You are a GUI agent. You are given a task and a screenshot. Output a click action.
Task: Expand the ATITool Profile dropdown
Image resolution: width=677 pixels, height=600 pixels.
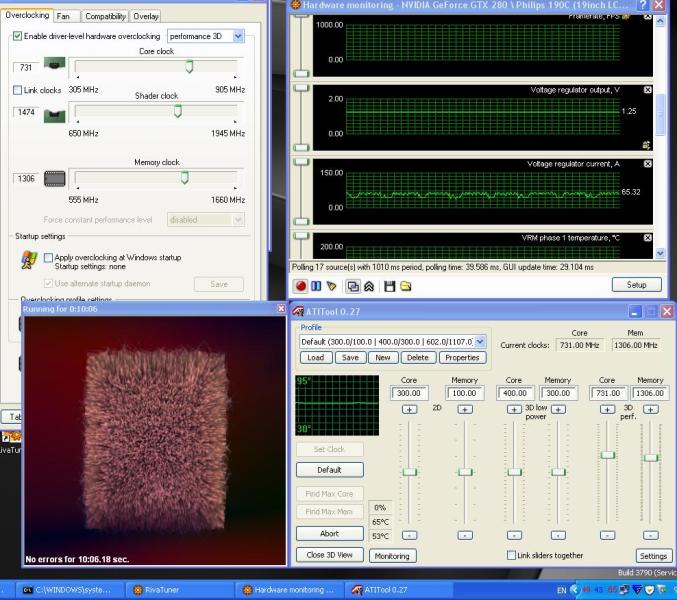click(x=480, y=341)
